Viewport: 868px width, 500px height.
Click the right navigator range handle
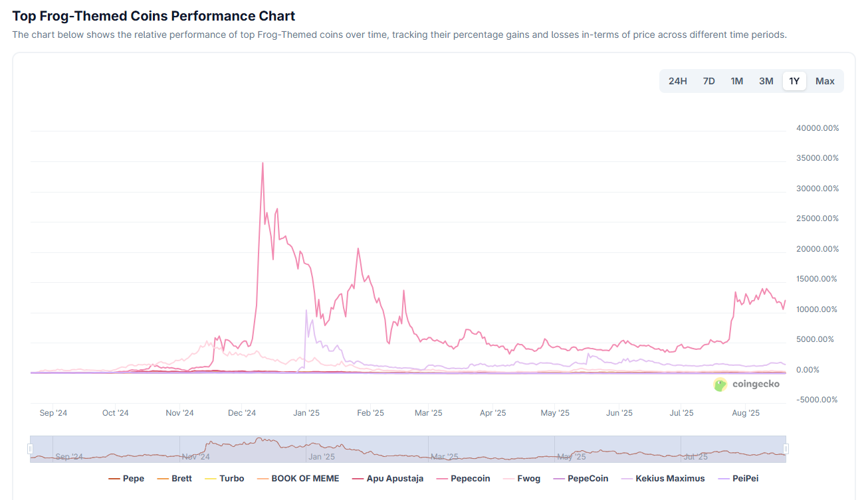(x=786, y=450)
